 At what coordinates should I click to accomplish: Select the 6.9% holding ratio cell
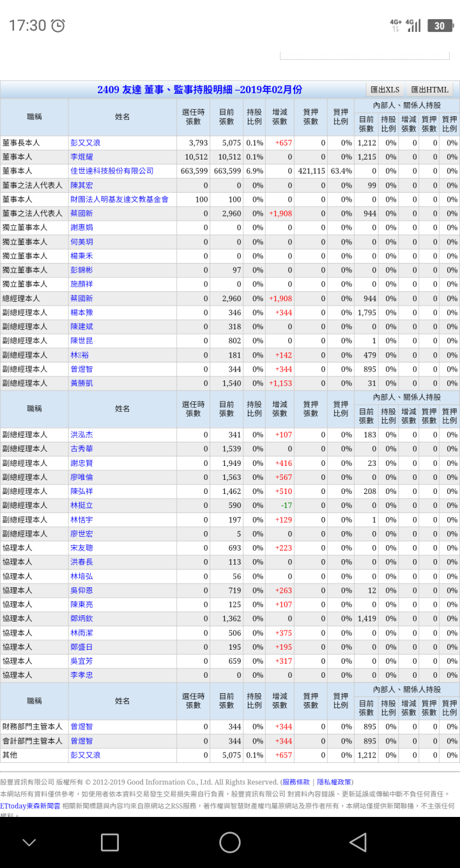(x=254, y=171)
